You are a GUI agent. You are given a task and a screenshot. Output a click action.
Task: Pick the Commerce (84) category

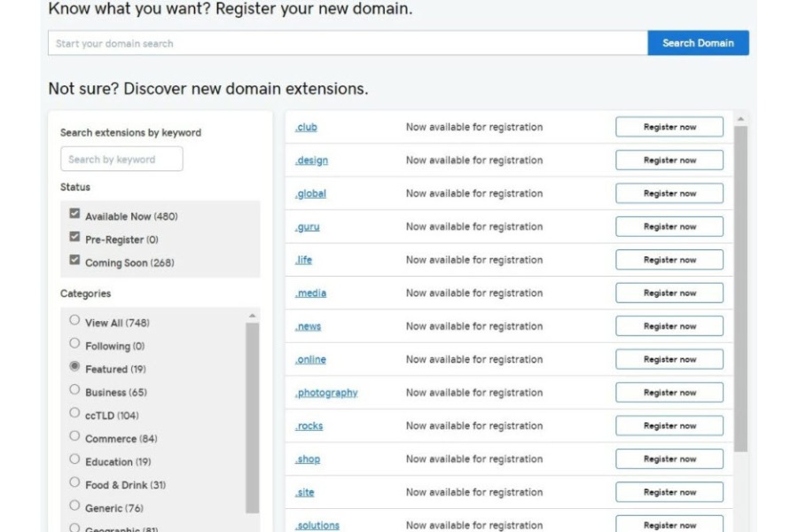pyautogui.click(x=74, y=435)
